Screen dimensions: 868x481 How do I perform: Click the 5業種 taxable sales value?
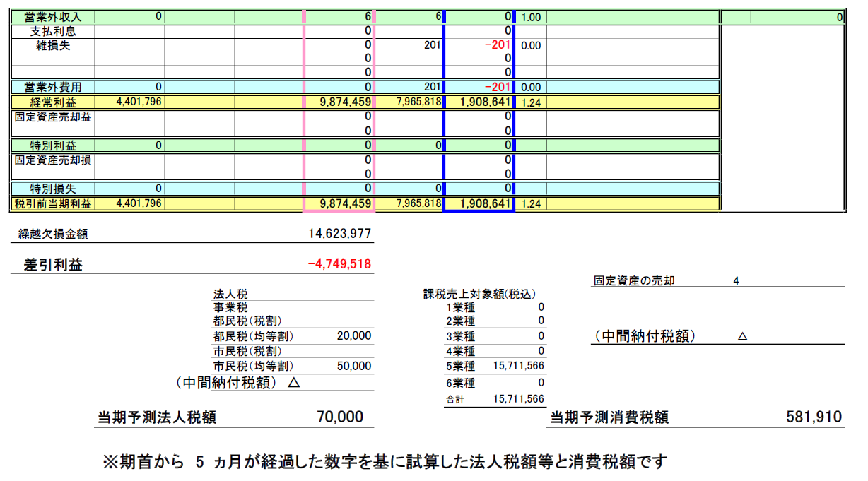(518, 366)
